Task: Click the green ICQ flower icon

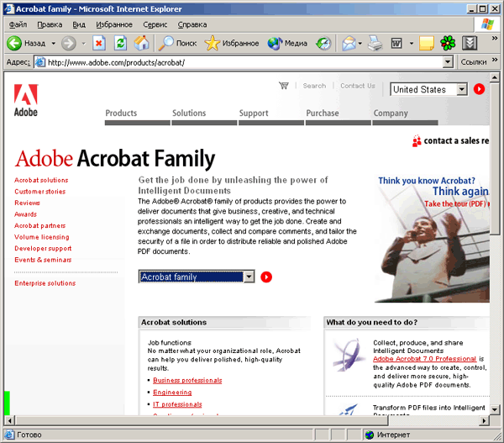Action: pyautogui.click(x=448, y=43)
